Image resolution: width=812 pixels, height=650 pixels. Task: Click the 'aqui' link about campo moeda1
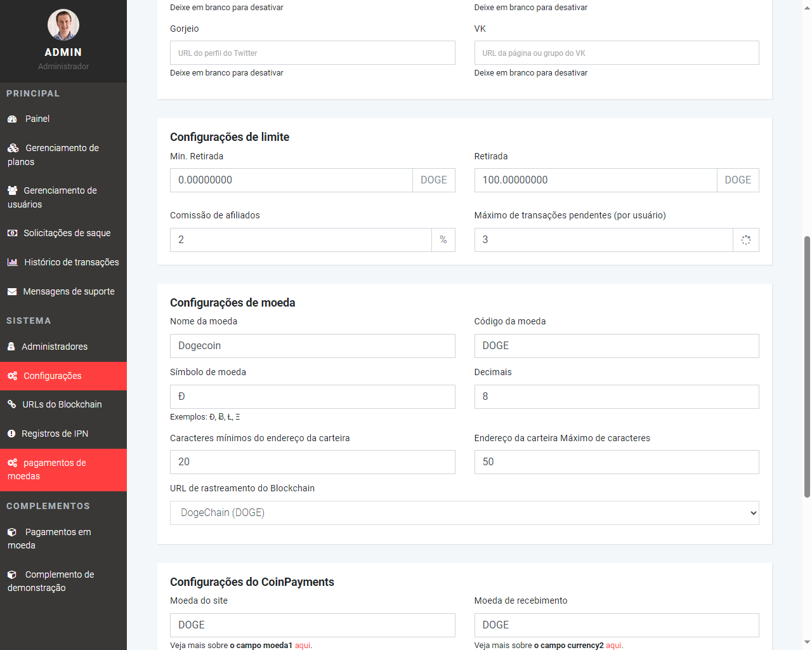[303, 645]
